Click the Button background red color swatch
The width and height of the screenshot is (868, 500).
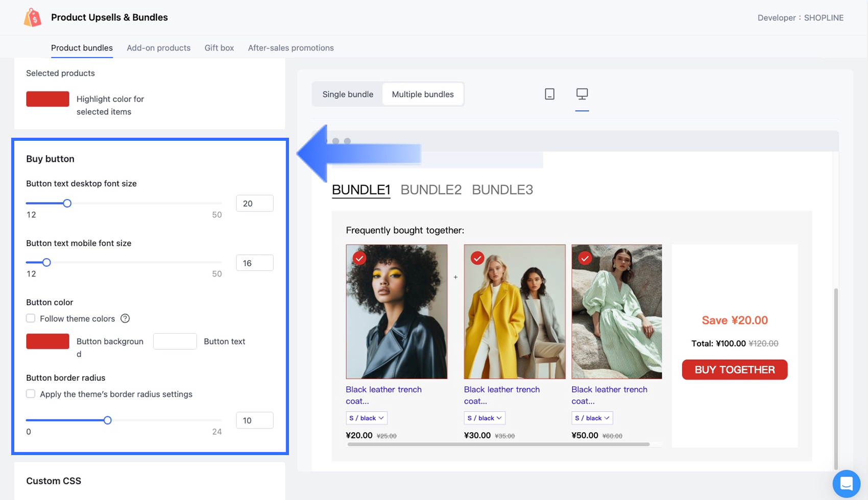(x=47, y=341)
